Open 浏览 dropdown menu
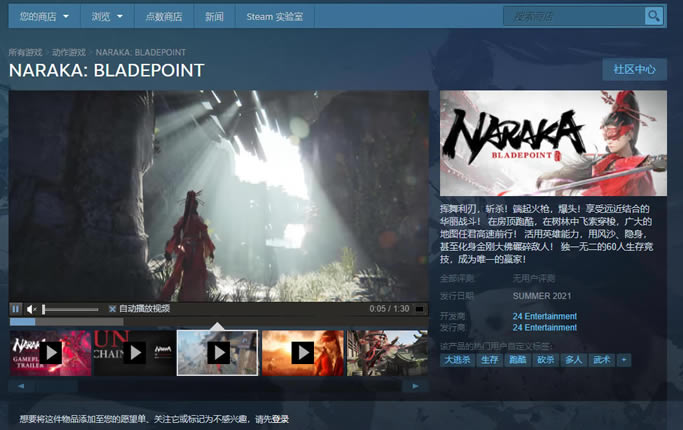 tap(107, 17)
